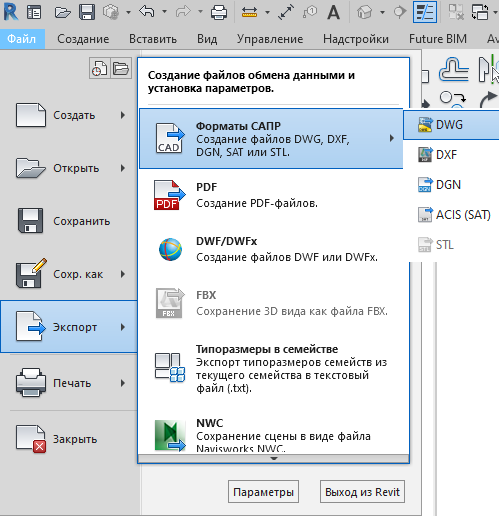
Task: Select the Measure tool icon
Action: [x=249, y=12]
